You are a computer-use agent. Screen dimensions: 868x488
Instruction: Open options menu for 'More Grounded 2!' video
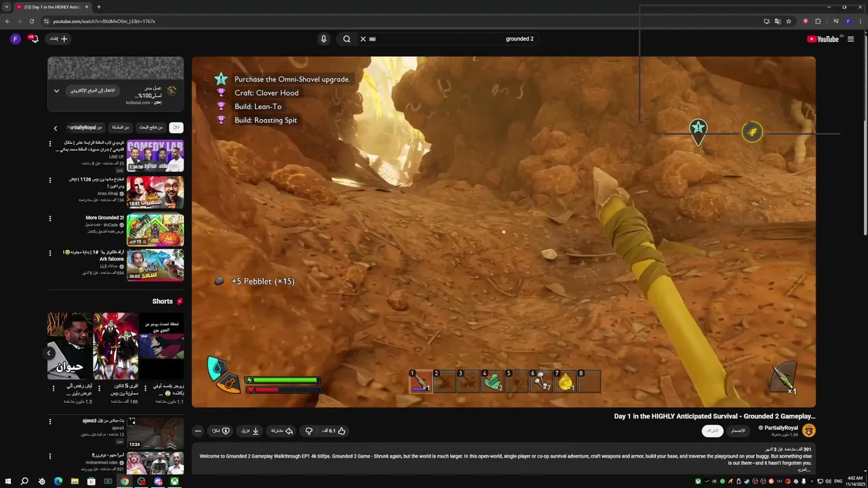pyautogui.click(x=50, y=218)
